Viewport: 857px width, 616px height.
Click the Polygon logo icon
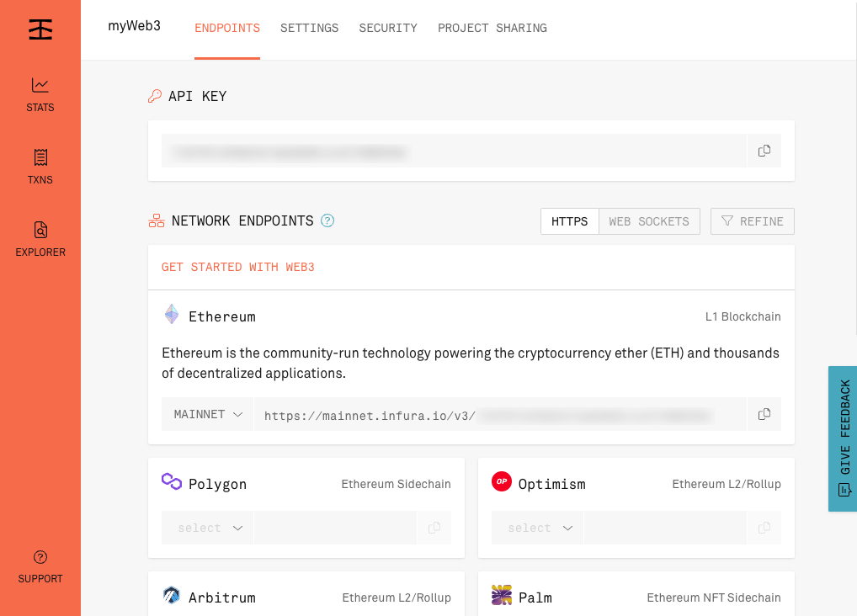pyautogui.click(x=172, y=481)
